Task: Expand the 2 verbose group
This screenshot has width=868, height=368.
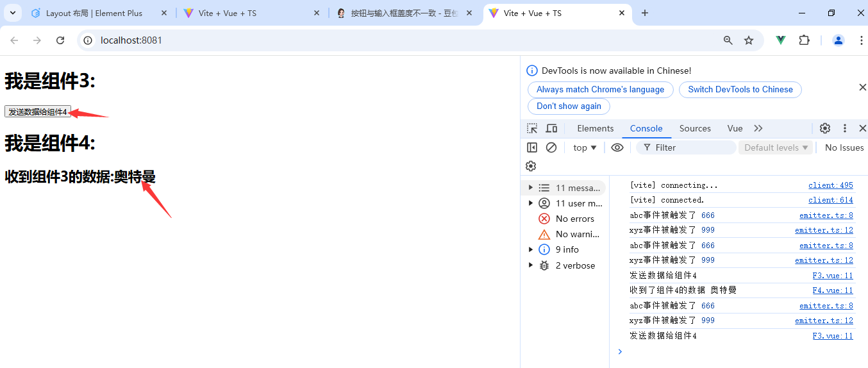Action: coord(530,265)
